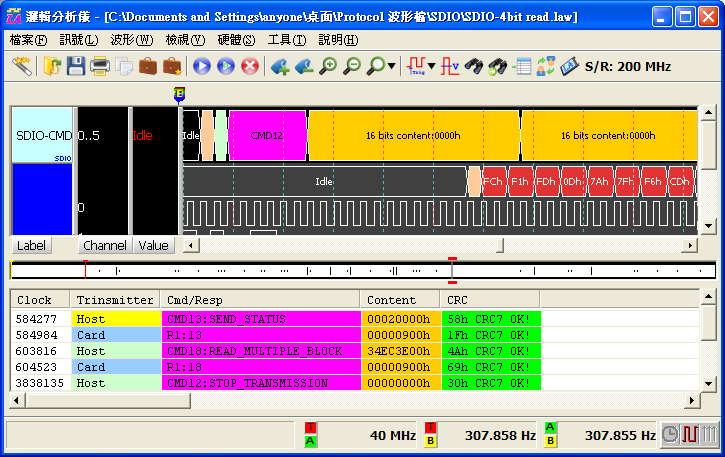Click the blue add signal icon with plus
Viewport: 725px width, 457px height.
coord(280,66)
